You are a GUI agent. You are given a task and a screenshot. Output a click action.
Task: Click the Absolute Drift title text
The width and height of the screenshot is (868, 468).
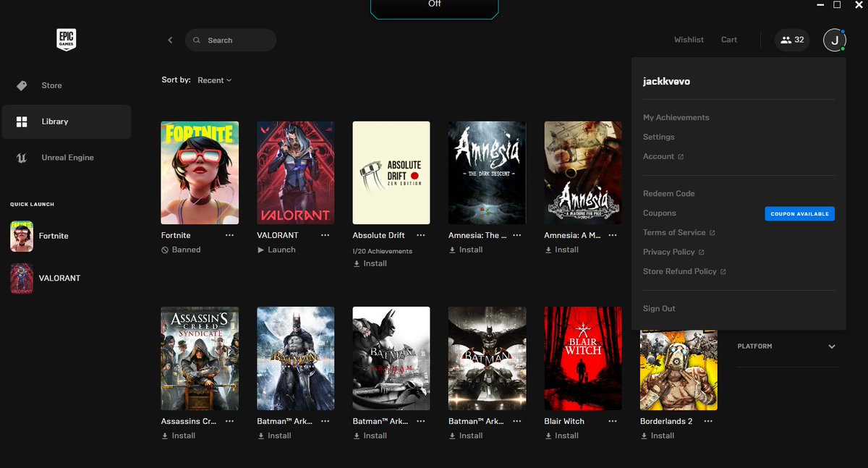coord(378,236)
